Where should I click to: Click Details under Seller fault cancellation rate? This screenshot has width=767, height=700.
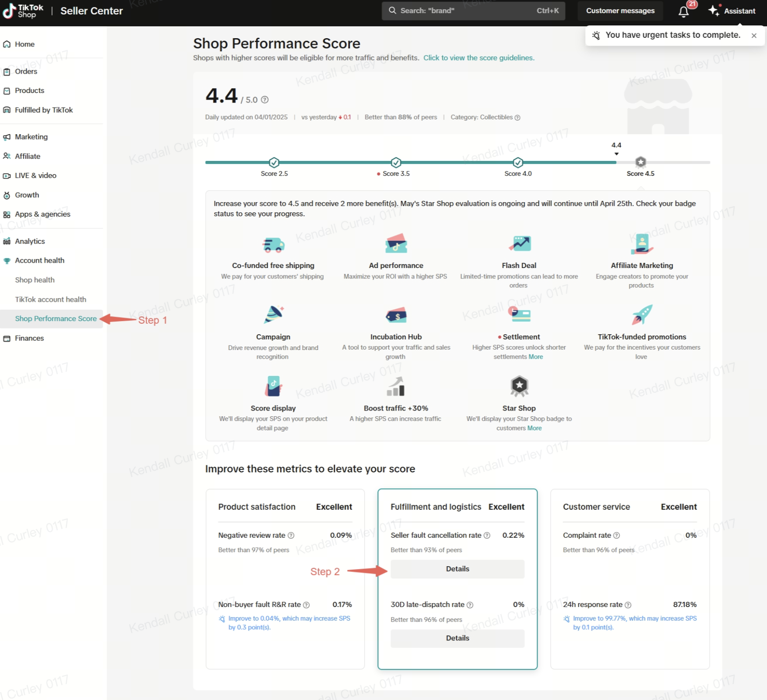coord(457,569)
